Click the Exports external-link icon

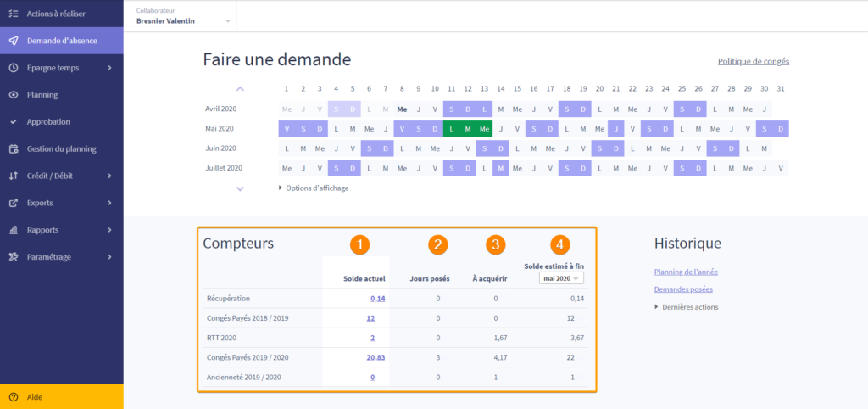click(14, 203)
